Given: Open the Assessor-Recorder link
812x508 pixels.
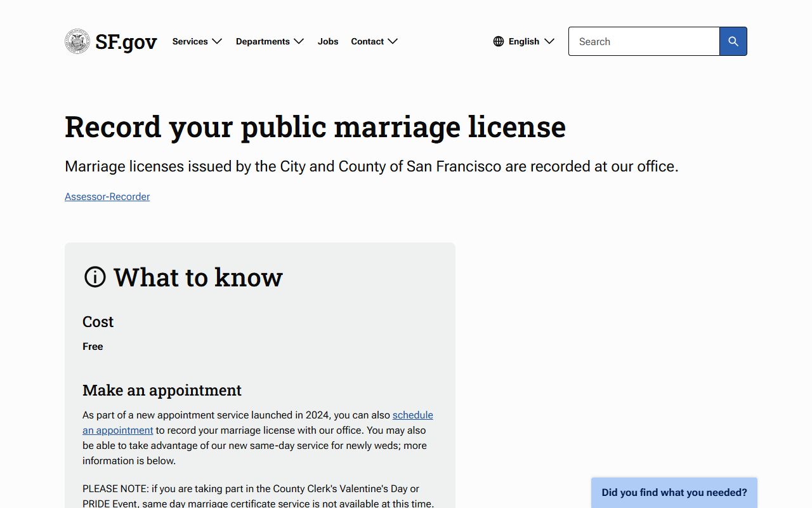Looking at the screenshot, I should pos(107,197).
